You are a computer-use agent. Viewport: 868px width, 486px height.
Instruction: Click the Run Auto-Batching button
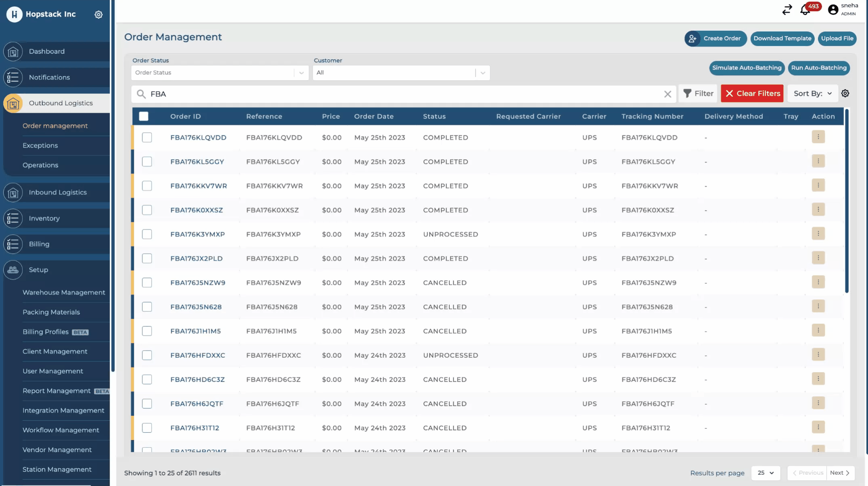pos(818,68)
